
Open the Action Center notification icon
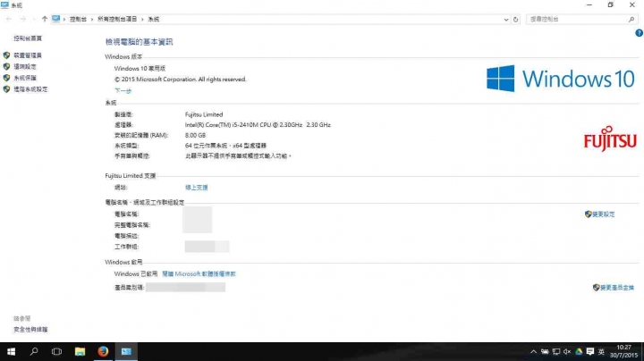(x=590, y=351)
